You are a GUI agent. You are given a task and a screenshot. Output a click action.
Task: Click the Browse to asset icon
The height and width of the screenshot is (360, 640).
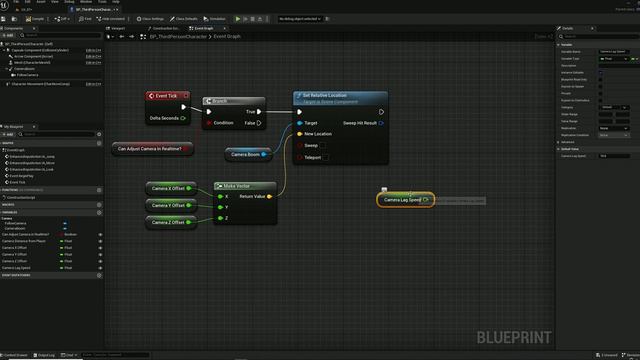(x=14, y=19)
